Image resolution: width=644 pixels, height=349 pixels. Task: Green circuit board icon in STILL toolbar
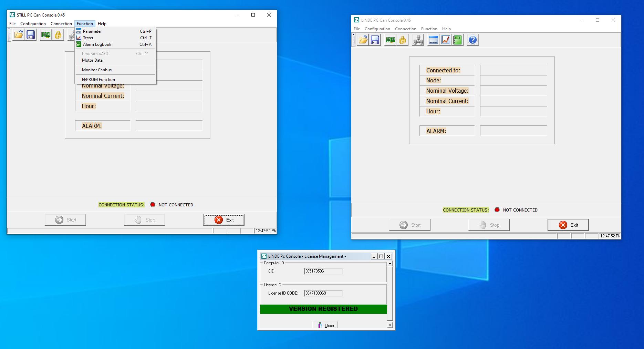pos(46,35)
